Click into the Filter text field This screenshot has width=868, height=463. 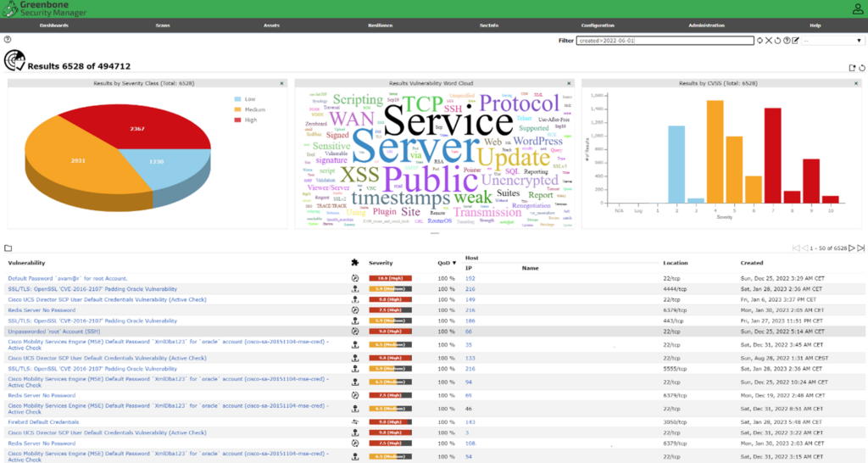[665, 41]
